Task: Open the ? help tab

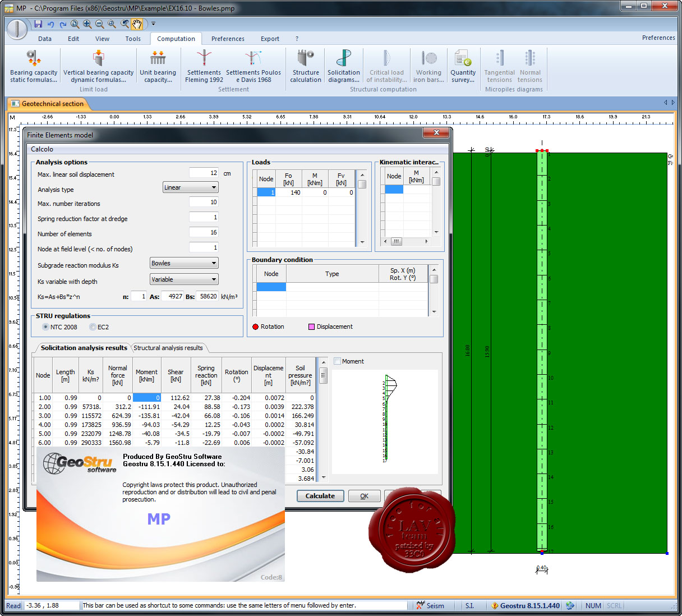Action: [x=297, y=39]
